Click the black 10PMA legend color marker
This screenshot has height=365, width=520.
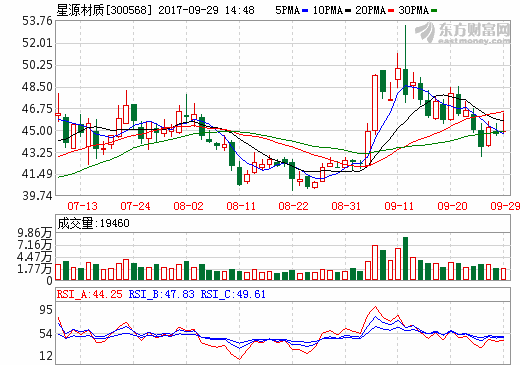coord(348,11)
